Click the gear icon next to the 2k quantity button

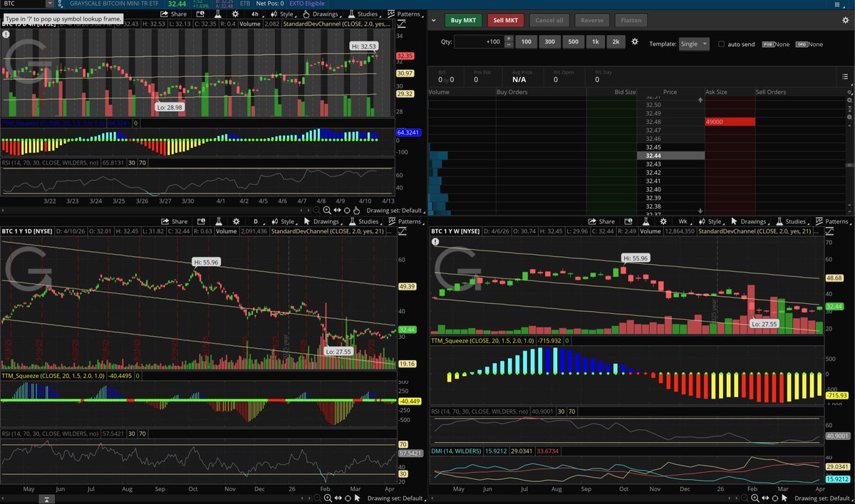point(635,42)
